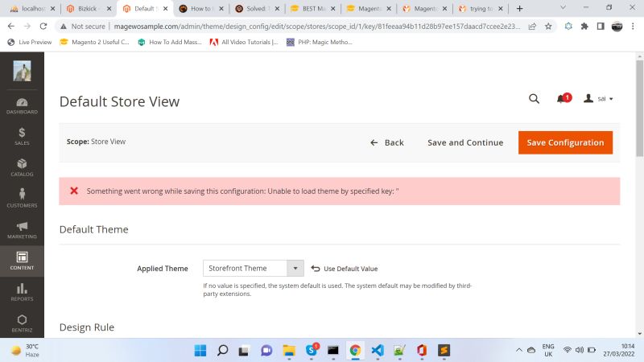Click browser forward arrow
644x362 pixels.
27,27
